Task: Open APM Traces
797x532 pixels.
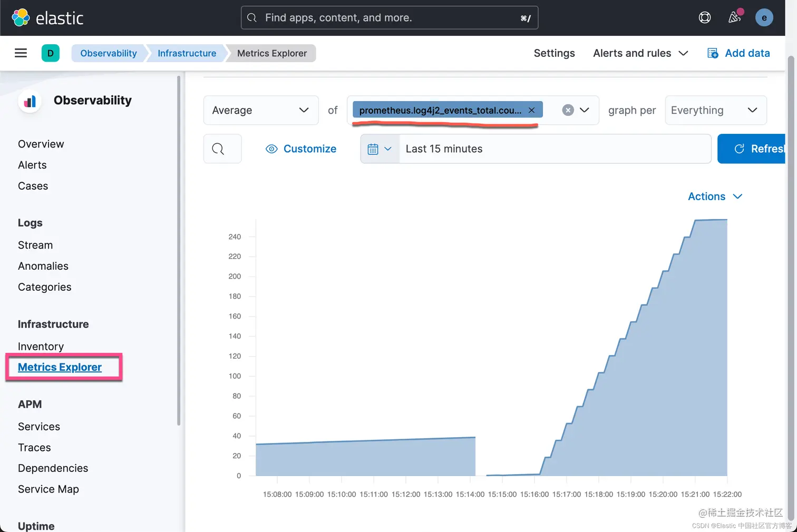Action: click(34, 448)
